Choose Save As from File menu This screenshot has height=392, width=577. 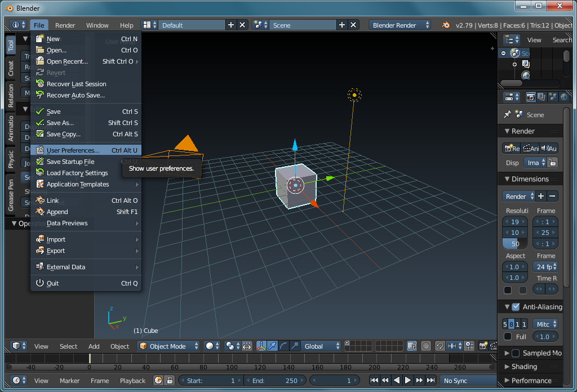click(86, 123)
